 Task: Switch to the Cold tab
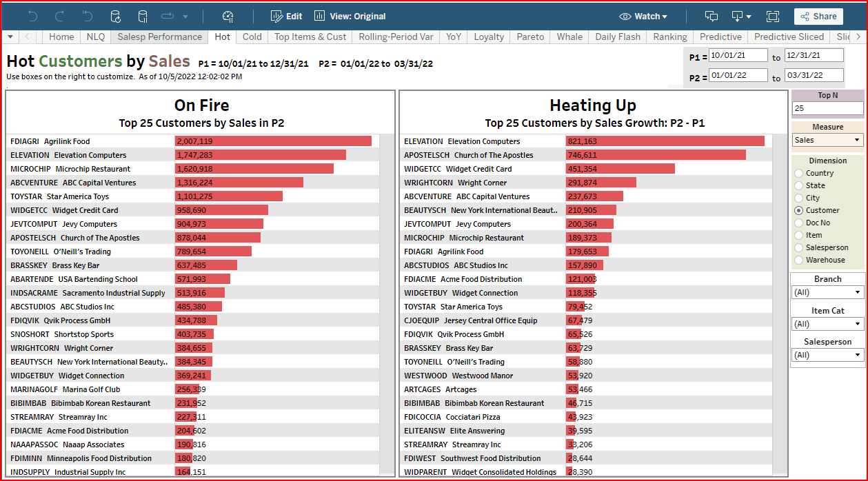[252, 37]
